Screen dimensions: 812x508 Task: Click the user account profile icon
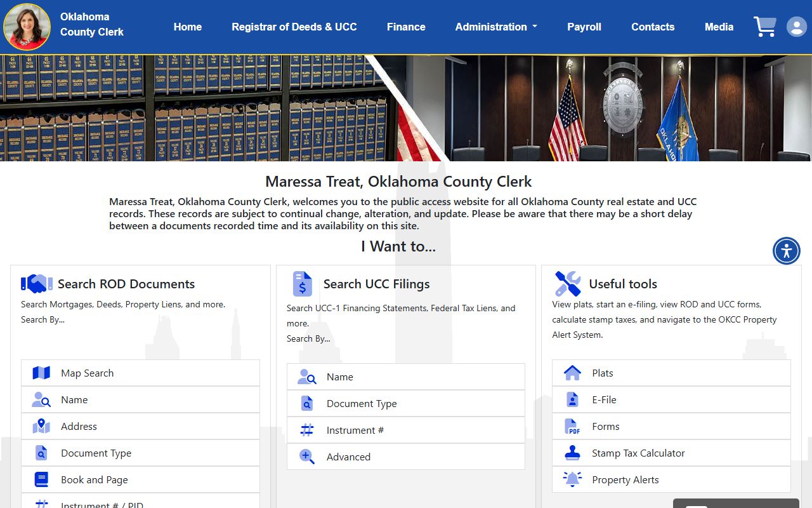point(796,27)
